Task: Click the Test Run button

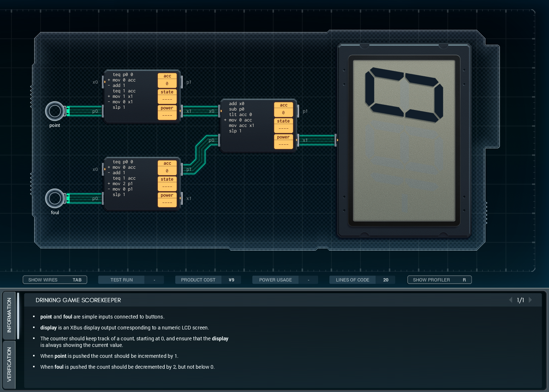Action: pos(122,280)
